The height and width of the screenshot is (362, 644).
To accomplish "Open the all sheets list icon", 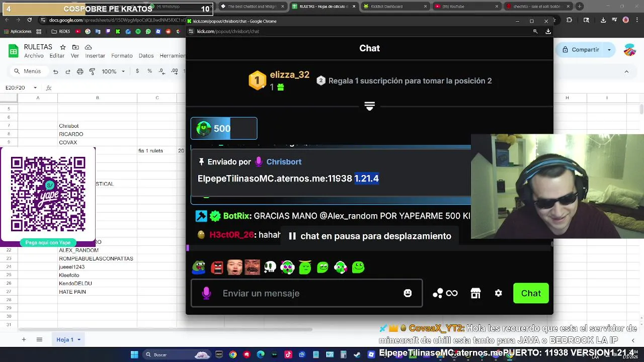I will 39,340.
